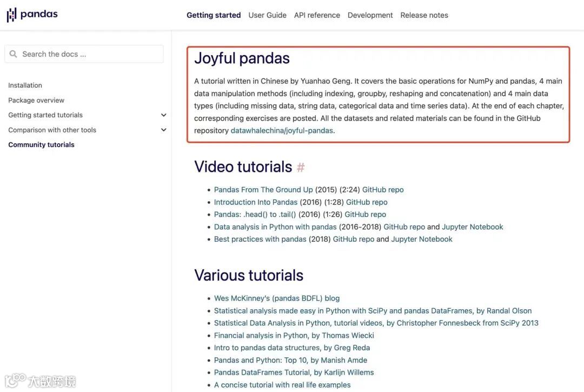Open GitHub repo for Data analysis in Python
This screenshot has width=584, height=392.
pyautogui.click(x=404, y=227)
